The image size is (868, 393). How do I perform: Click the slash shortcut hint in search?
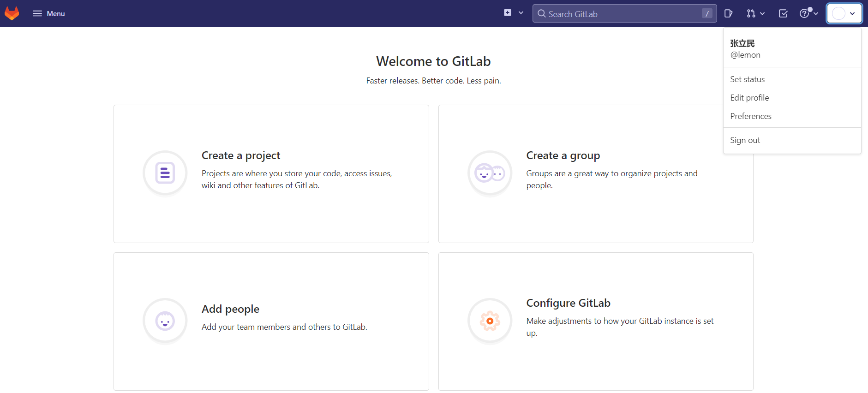pyautogui.click(x=707, y=13)
